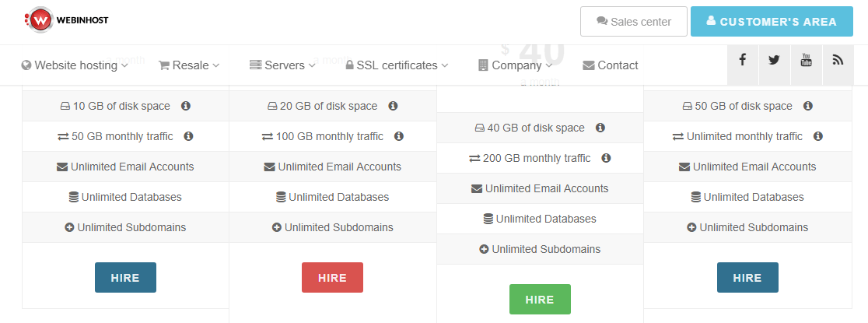Expand the Website hosting menu
This screenshot has width=868, height=323.
coord(75,65)
